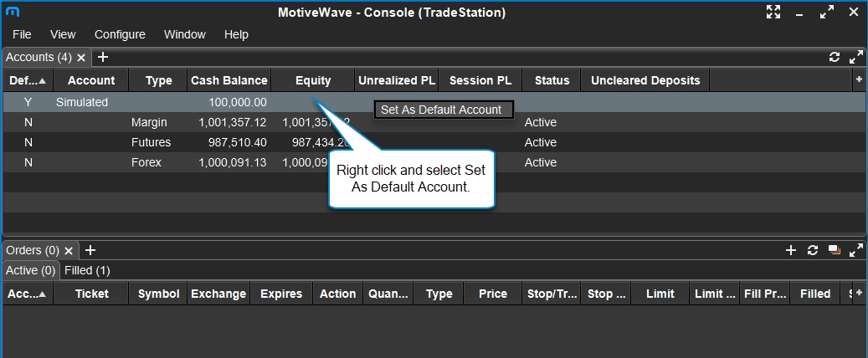Open the Configure menu
This screenshot has height=358, width=868.
click(x=120, y=34)
